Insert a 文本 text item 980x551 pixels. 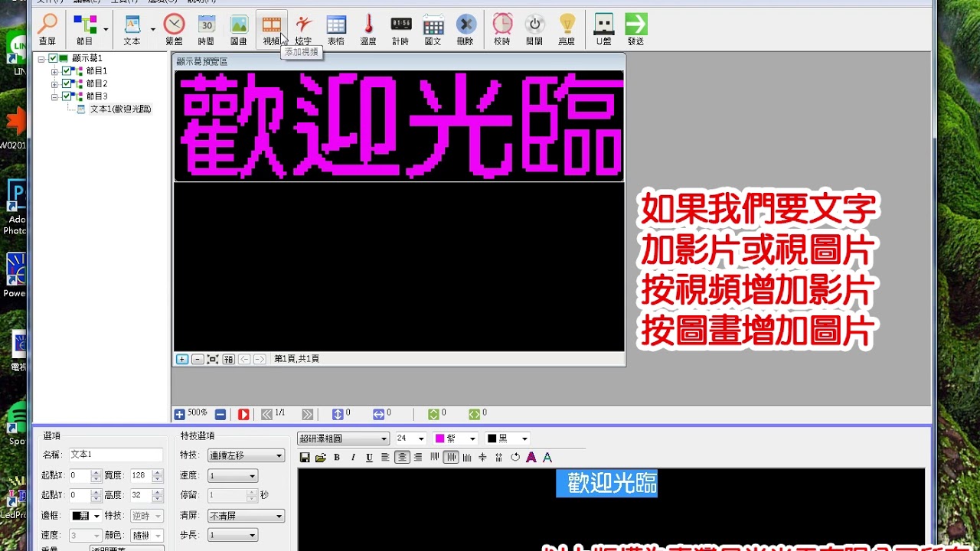[132, 30]
